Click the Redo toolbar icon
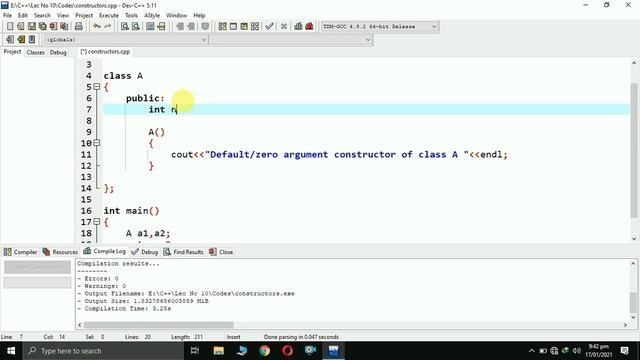Image resolution: width=640 pixels, height=360 pixels. click(x=108, y=27)
